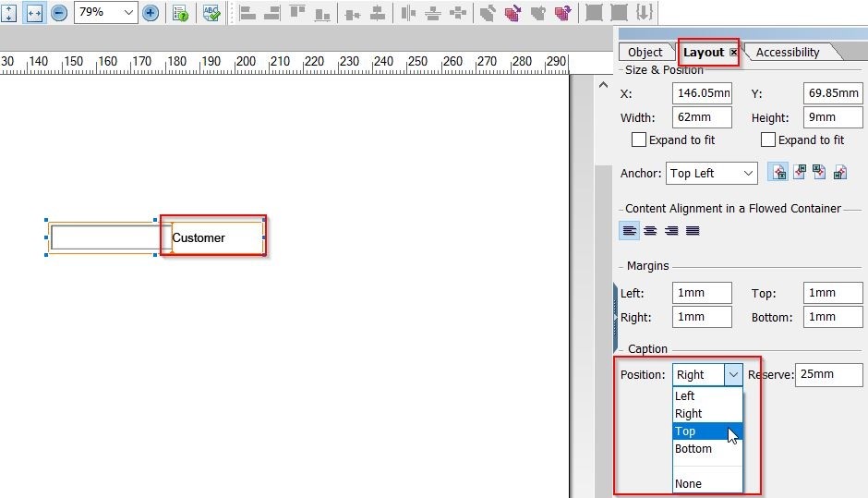Select right content alignment in flowed container

click(671, 230)
